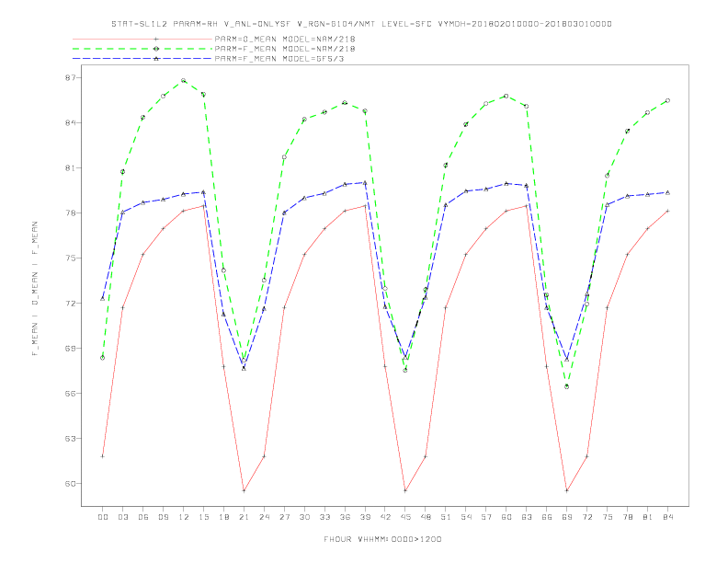Click the plus marker on the red legend line

pyautogui.click(x=156, y=39)
